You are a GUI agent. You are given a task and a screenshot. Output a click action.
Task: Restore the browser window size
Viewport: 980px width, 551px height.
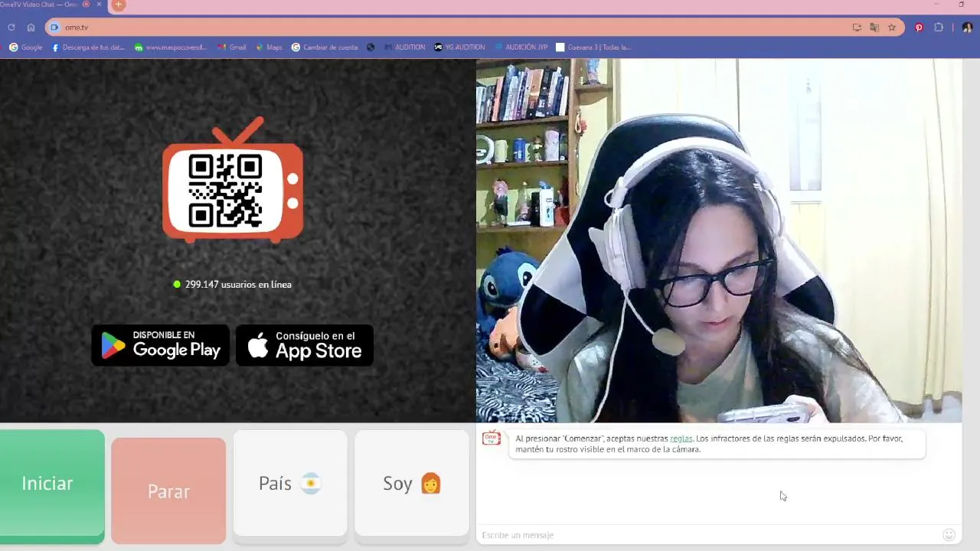coord(962,5)
